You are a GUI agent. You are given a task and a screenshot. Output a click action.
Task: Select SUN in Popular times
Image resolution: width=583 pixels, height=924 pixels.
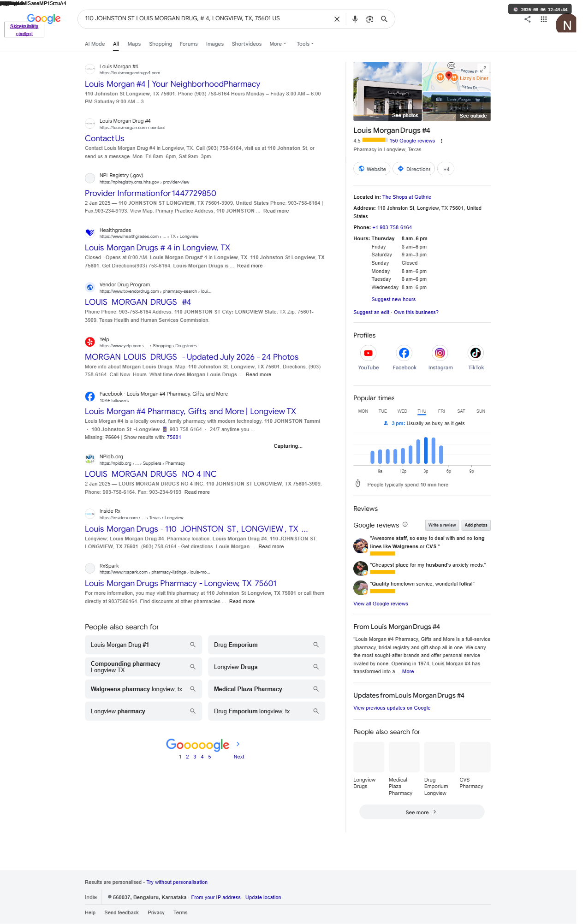[x=481, y=411]
